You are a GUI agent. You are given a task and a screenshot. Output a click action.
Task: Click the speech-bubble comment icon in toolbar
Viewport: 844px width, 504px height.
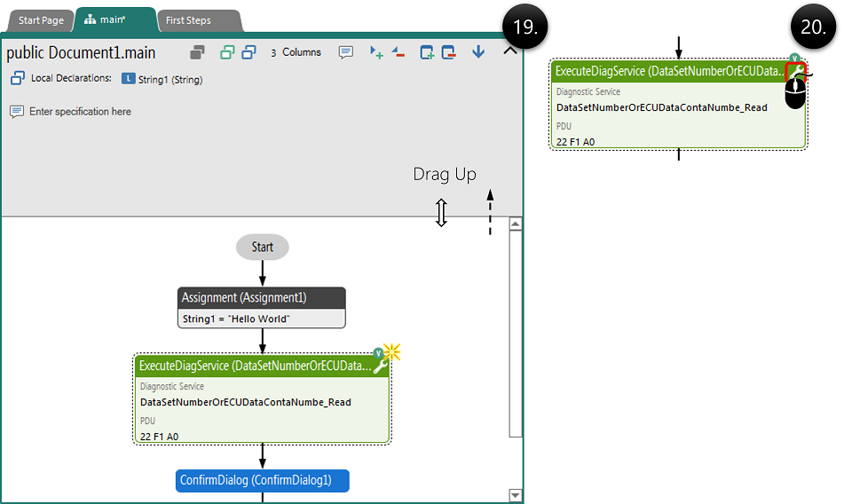tap(346, 52)
